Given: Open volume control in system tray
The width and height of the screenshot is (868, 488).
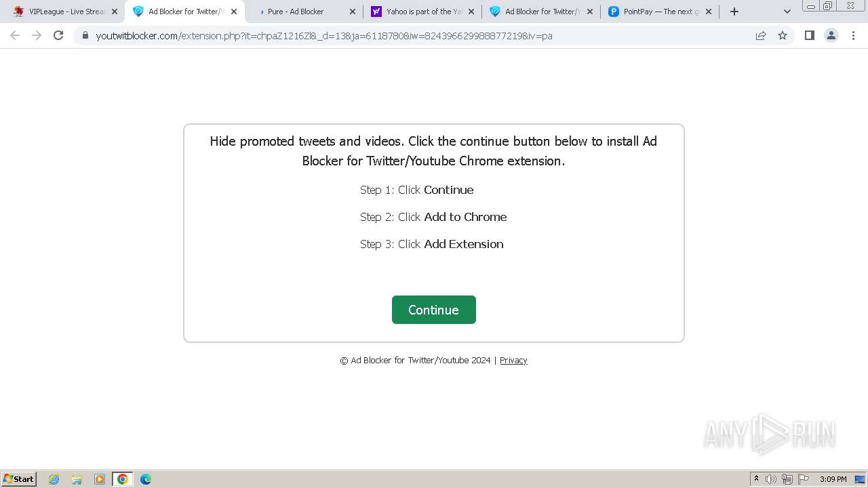Looking at the screenshot, I should tap(771, 479).
